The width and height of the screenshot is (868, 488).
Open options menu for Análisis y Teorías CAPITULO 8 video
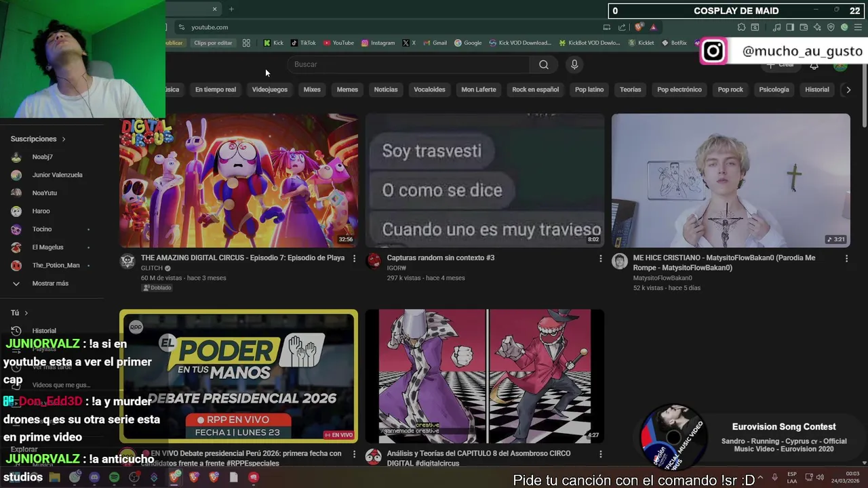600,453
